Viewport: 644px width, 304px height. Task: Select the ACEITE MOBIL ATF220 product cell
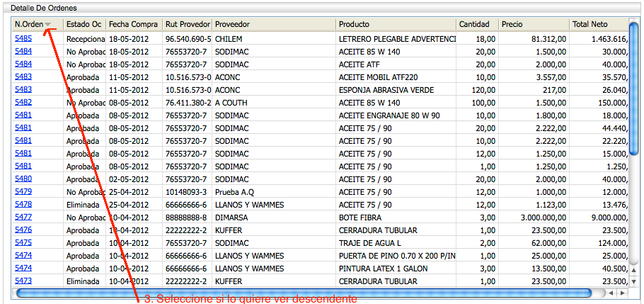pyautogui.click(x=396, y=77)
